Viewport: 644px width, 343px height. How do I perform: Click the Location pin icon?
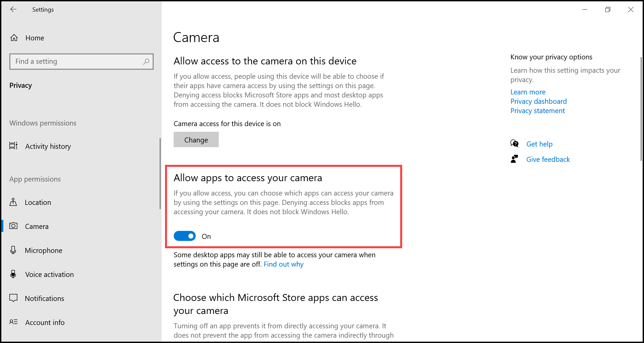click(x=13, y=202)
